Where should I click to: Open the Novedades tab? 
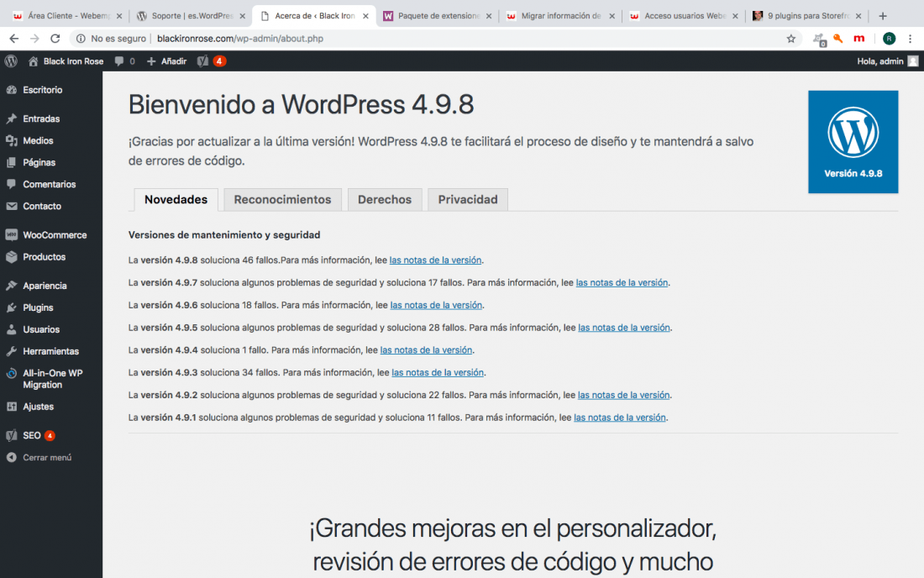tap(176, 200)
